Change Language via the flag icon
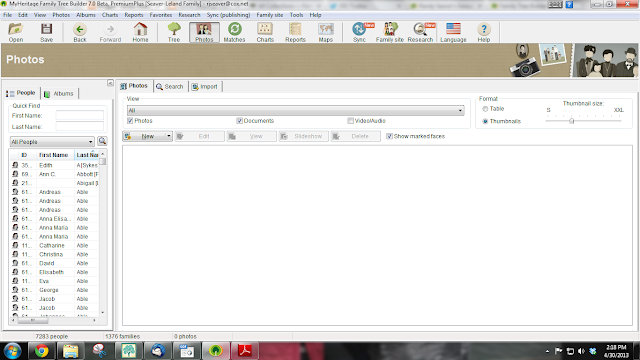The width and height of the screenshot is (640, 360). [x=453, y=32]
